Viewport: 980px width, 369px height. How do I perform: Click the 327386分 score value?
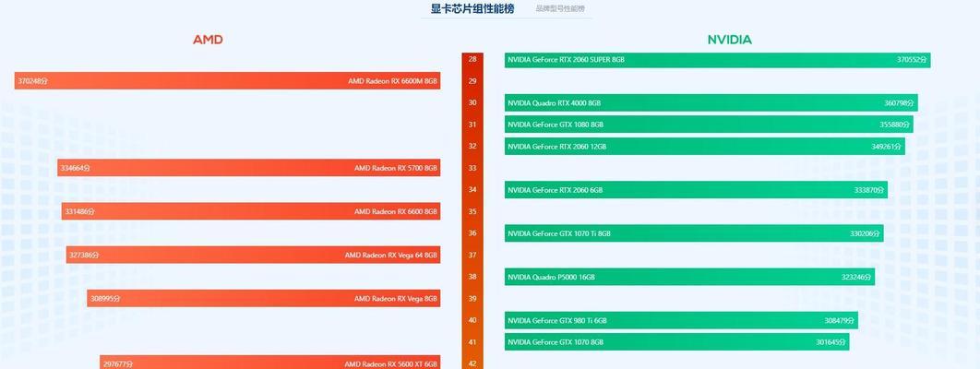click(84, 256)
